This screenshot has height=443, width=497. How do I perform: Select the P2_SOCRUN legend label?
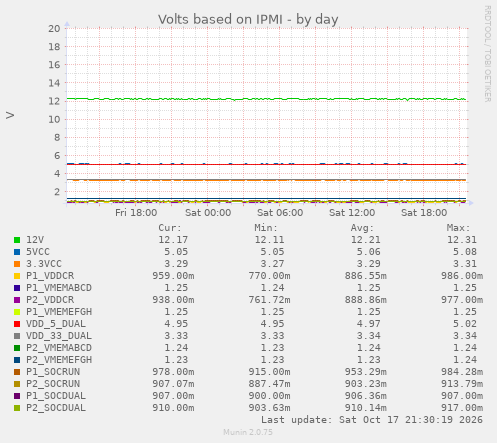(x=53, y=384)
